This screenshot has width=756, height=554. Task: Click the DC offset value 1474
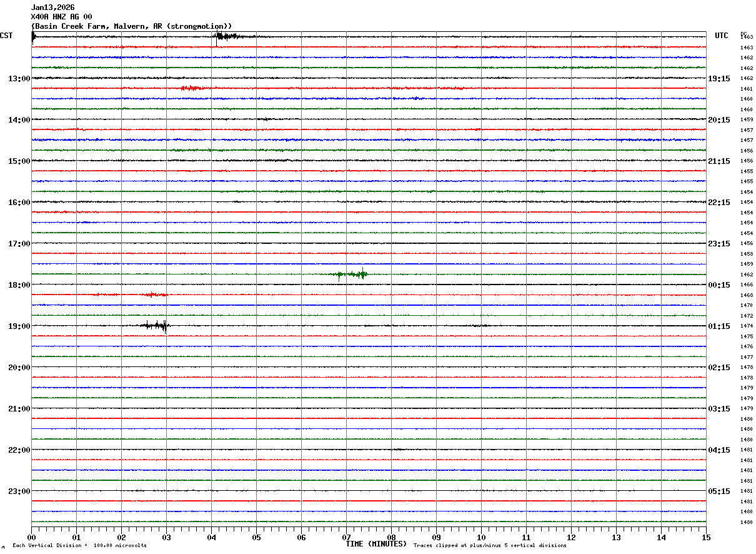click(746, 326)
